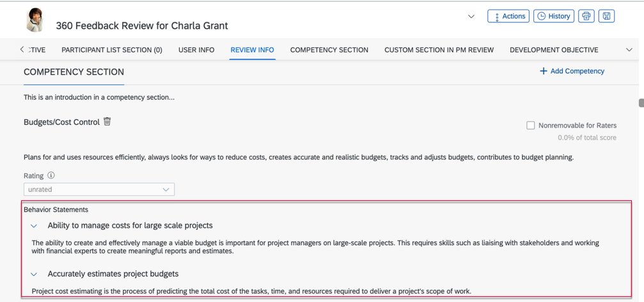
Task: Open the History panel
Action: click(554, 16)
